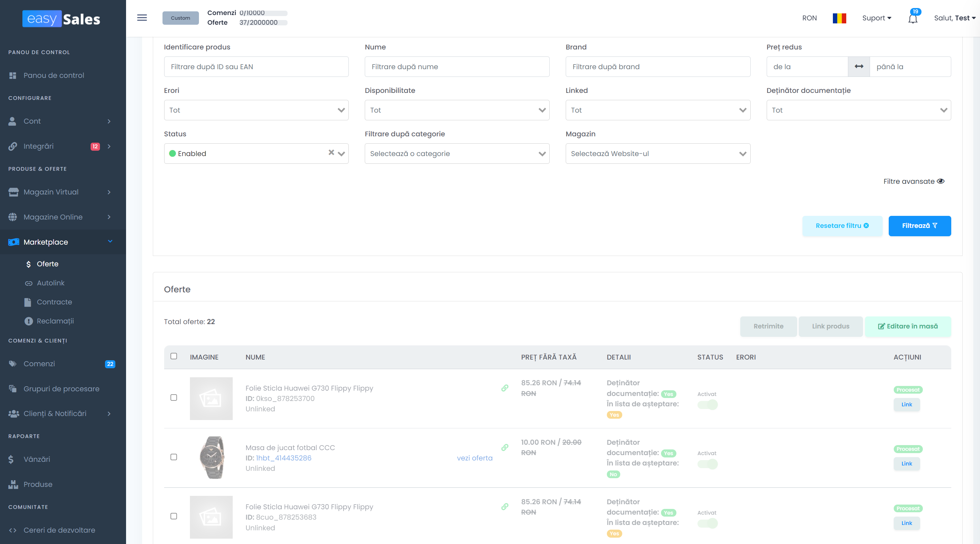Open the Erori dropdown
The image size is (980, 544).
click(x=256, y=110)
